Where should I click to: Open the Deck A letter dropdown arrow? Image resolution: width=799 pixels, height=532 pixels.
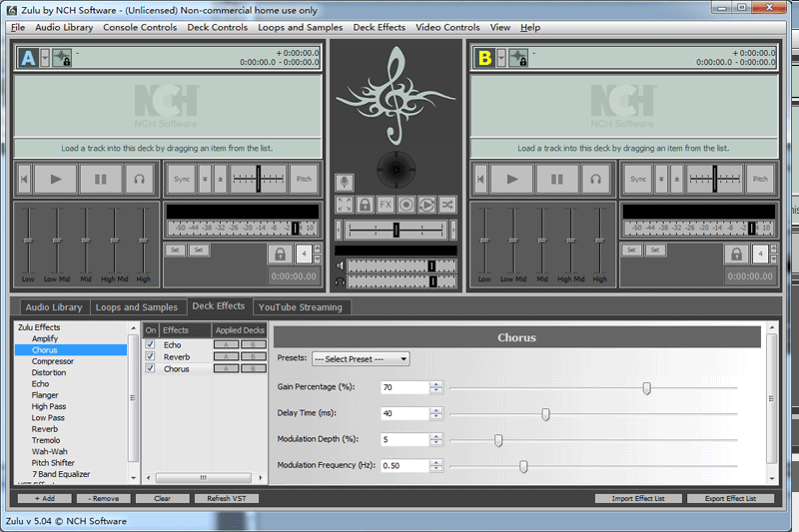click(x=45, y=58)
